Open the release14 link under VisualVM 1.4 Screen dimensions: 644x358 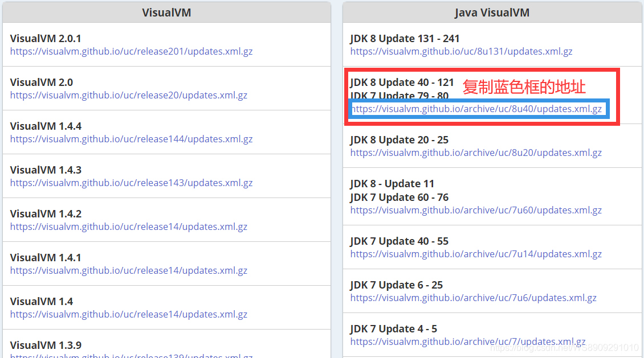(x=129, y=315)
